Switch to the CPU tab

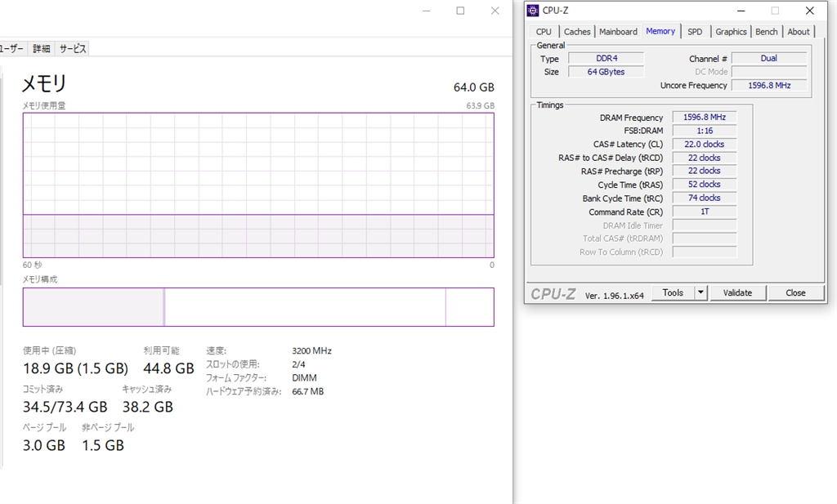544,32
